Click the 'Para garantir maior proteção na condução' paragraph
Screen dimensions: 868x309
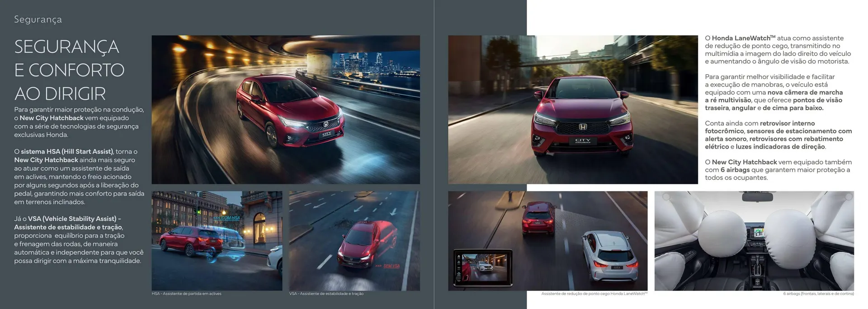[x=79, y=122]
